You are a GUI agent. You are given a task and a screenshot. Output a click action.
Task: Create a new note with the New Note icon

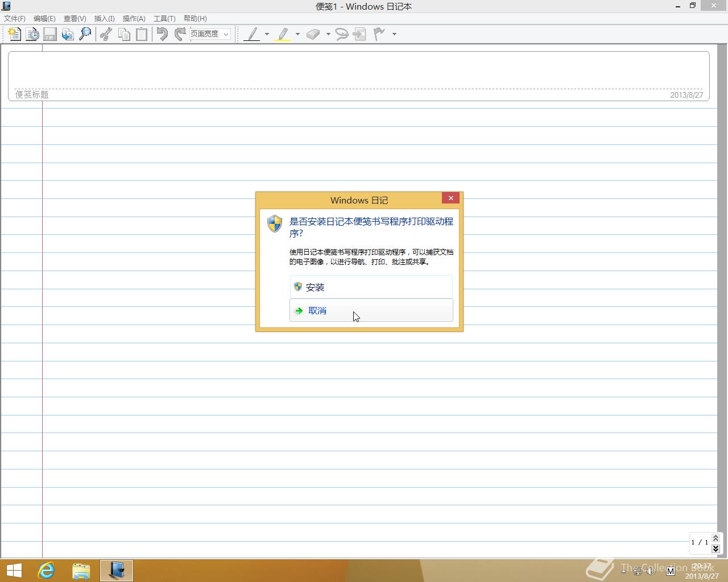pos(15,34)
